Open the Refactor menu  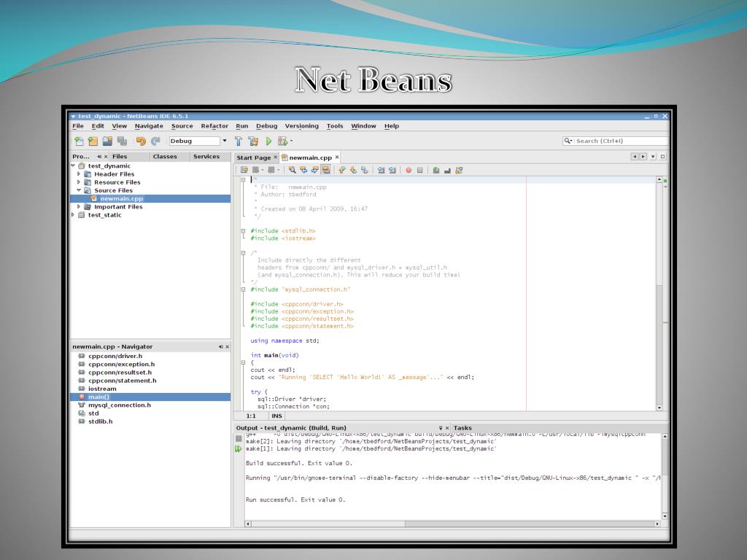(x=214, y=125)
